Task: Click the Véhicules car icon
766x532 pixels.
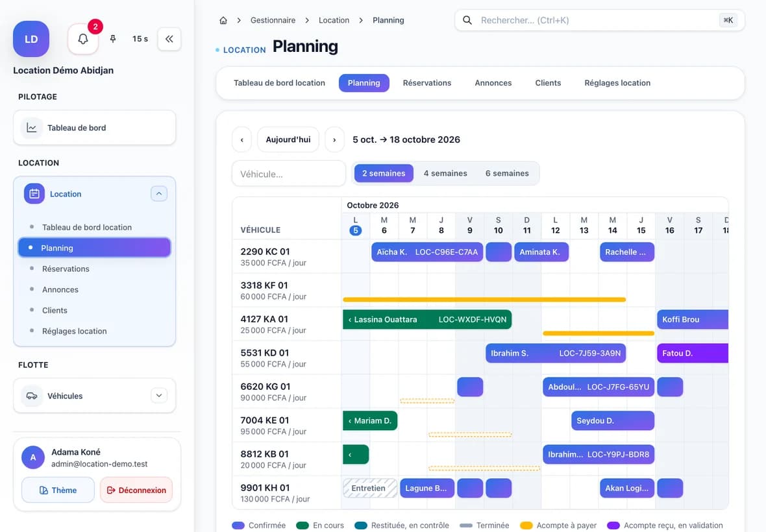Action: [x=32, y=396]
